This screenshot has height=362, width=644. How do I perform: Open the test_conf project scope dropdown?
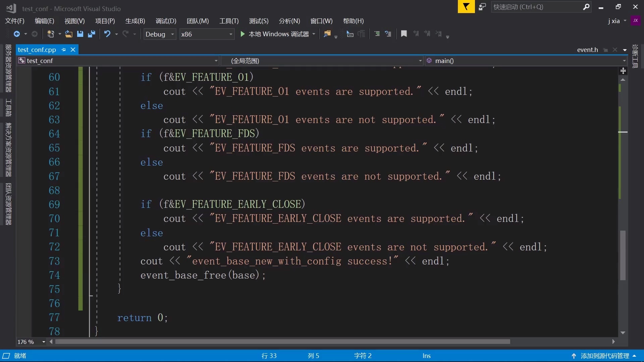pos(118,61)
